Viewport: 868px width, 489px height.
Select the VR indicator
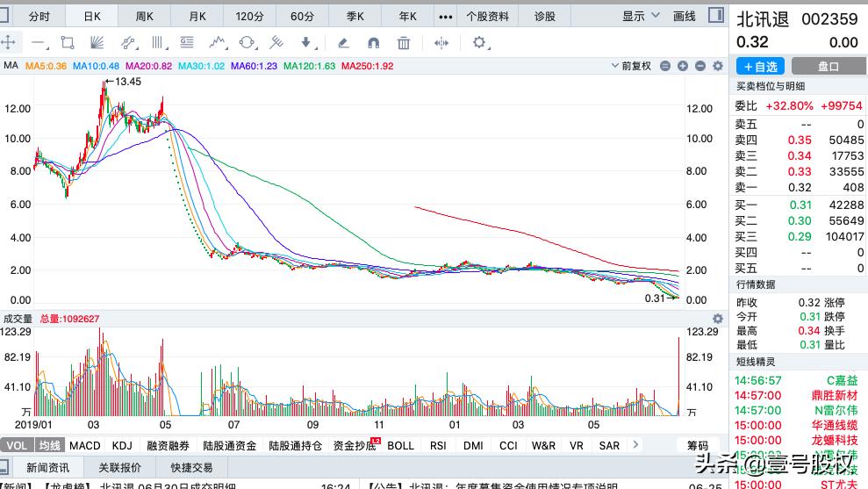(x=577, y=445)
